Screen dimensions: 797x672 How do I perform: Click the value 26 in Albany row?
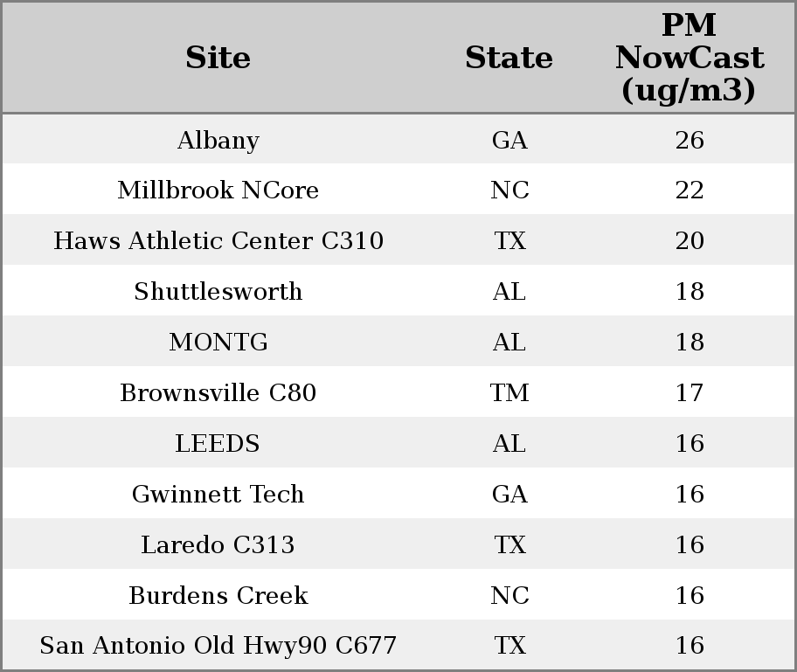[x=690, y=140]
